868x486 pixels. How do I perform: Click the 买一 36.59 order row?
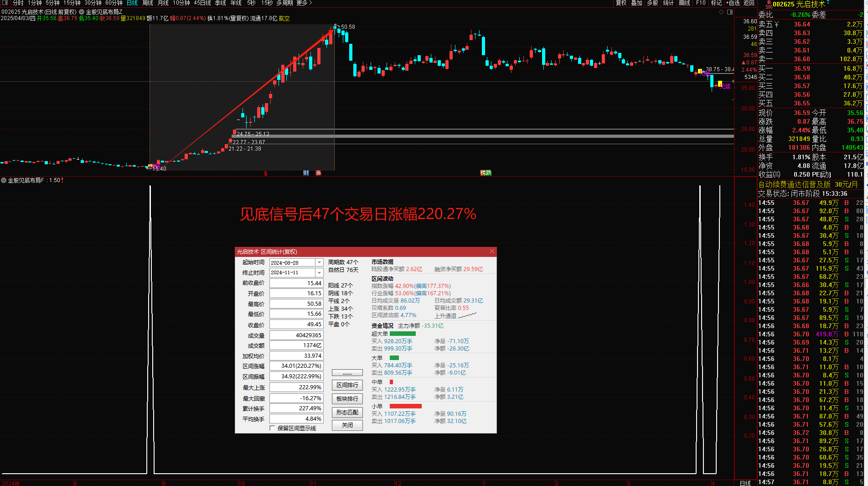point(811,68)
